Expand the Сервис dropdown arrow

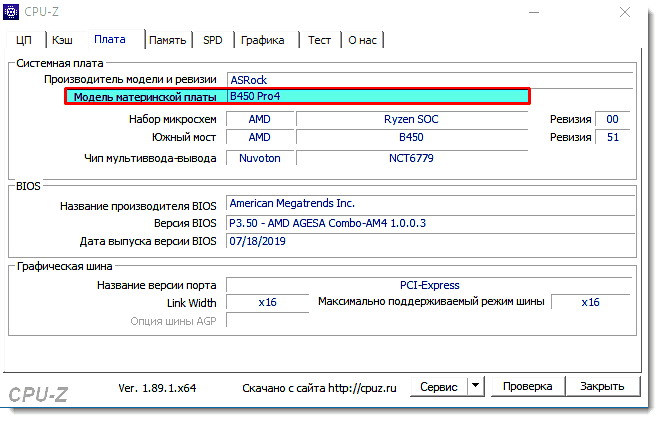(x=476, y=386)
